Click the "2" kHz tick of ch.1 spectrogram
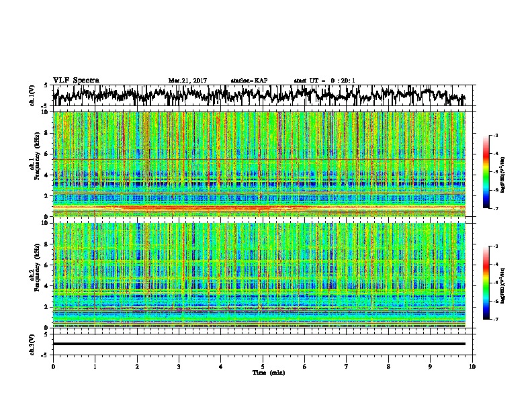 [47, 195]
